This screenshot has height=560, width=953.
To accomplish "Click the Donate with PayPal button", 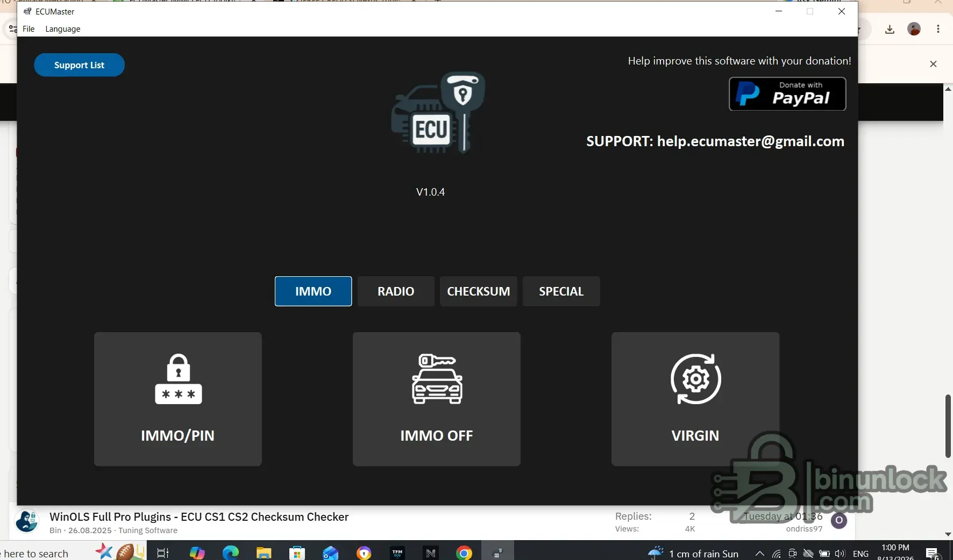I will [x=787, y=94].
